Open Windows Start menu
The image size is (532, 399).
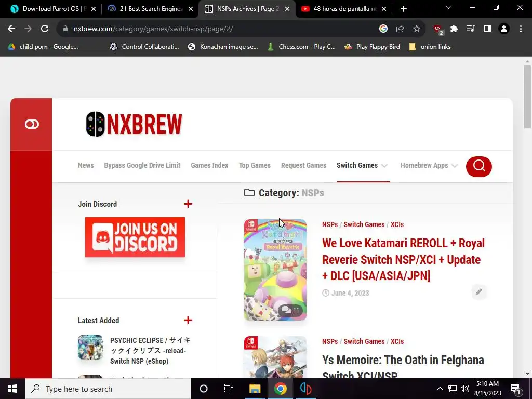click(x=12, y=389)
